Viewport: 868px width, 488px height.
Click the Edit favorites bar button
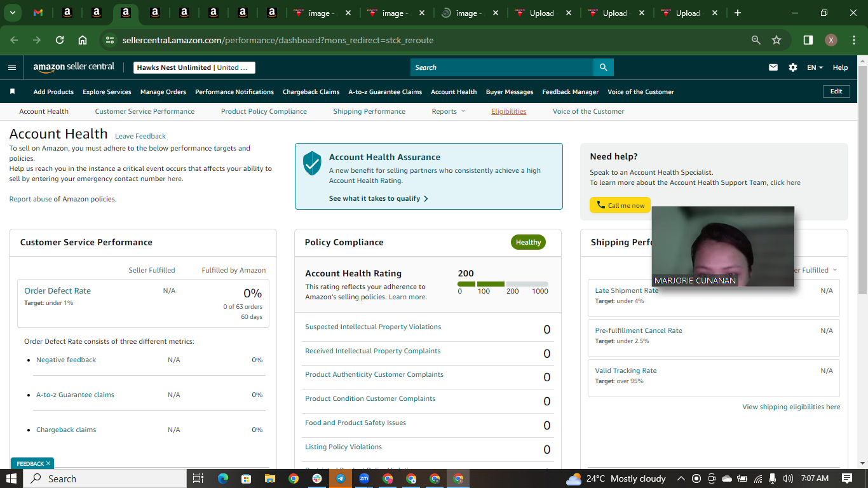click(x=836, y=91)
